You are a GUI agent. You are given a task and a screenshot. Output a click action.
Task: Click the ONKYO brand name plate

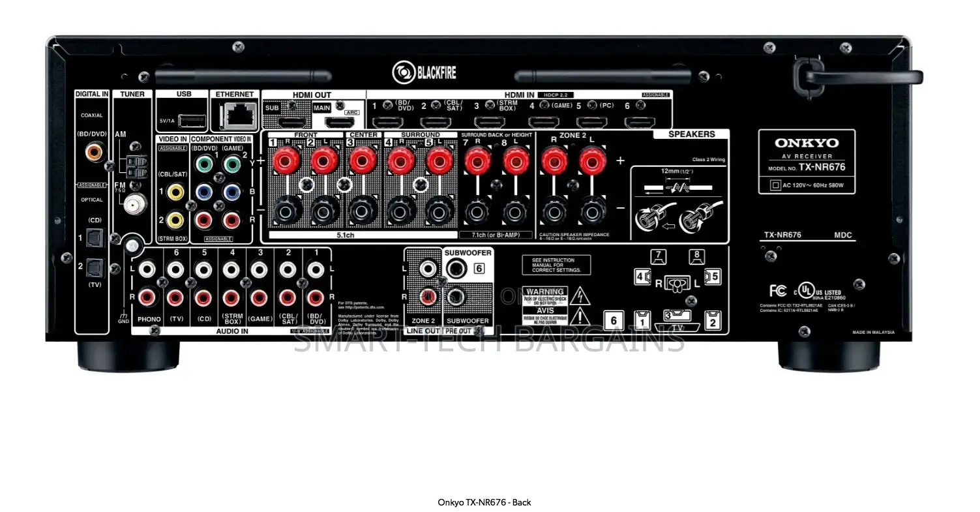(x=807, y=143)
